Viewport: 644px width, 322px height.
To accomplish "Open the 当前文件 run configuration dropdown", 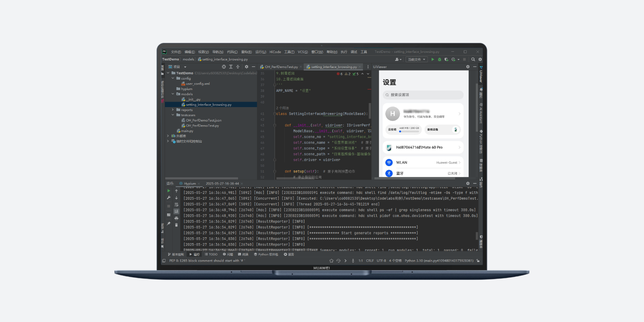I will point(416,59).
